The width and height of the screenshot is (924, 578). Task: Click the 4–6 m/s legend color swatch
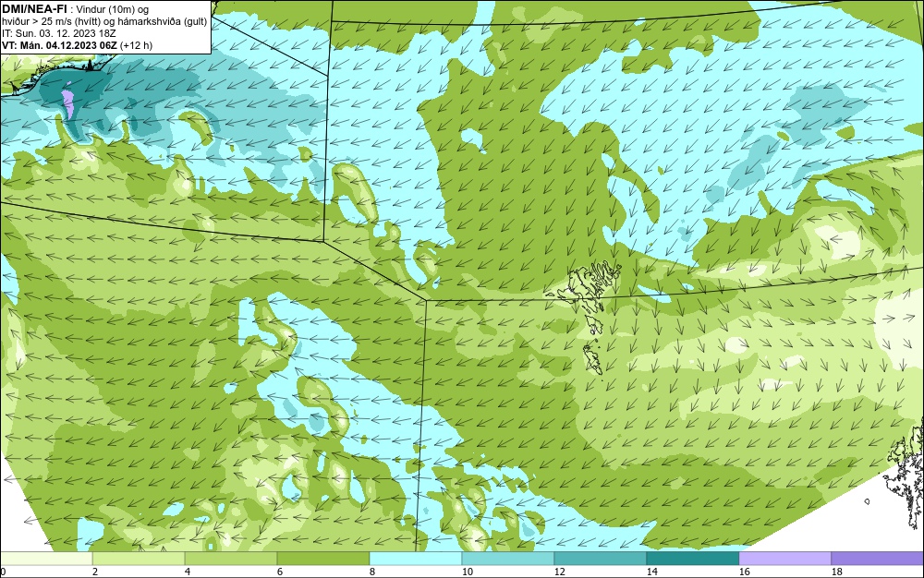tap(231, 559)
